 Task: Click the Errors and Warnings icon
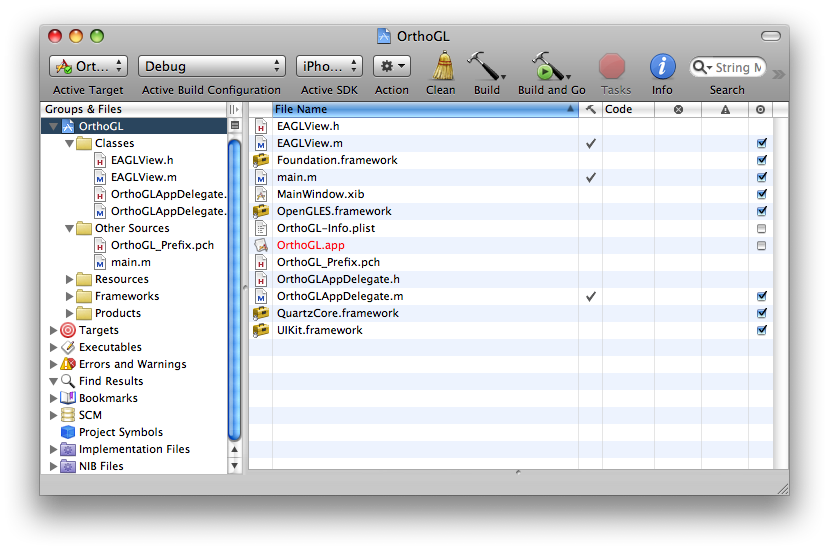click(x=68, y=364)
